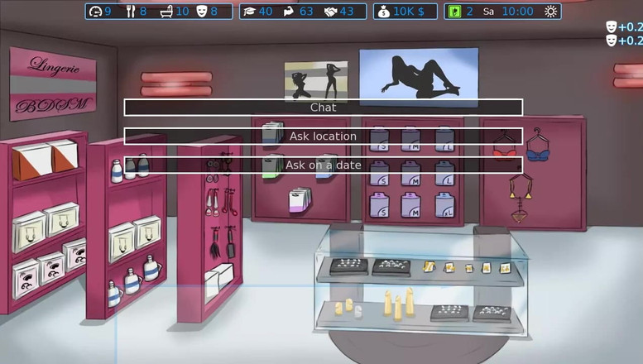Image resolution: width=643 pixels, height=364 pixels.
Task: Pick the Ask on a date option
Action: coord(323,165)
